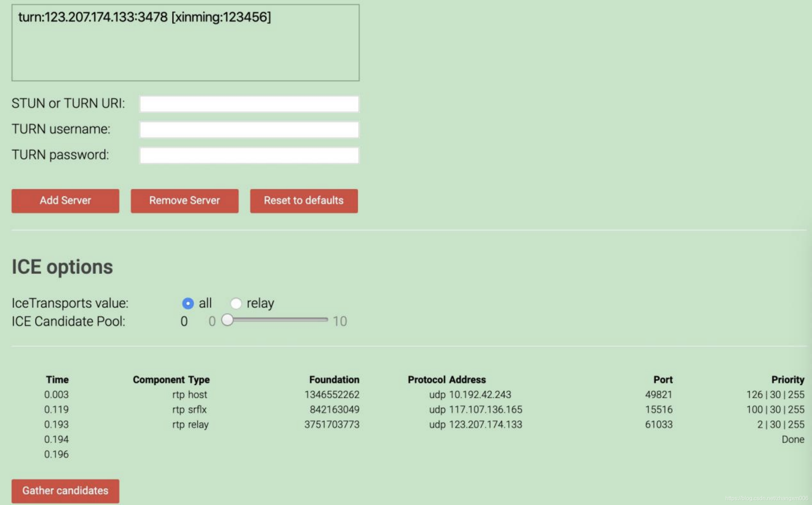Click the Foundation column header

point(334,379)
